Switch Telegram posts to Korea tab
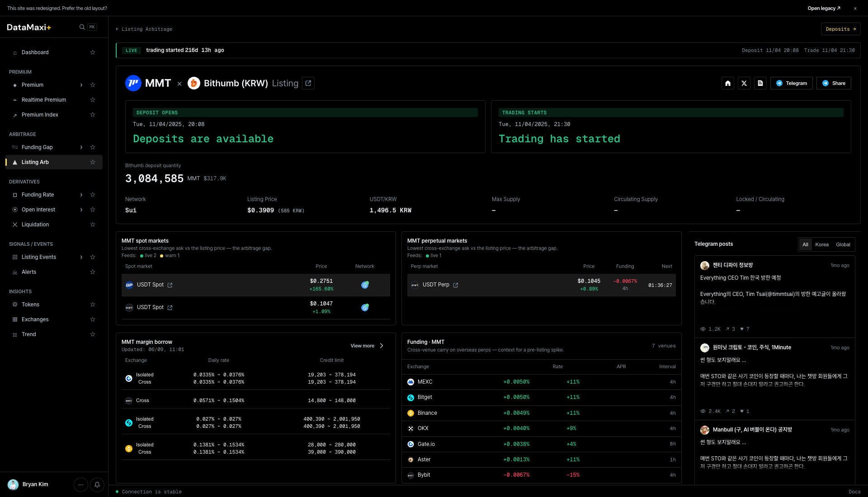Viewport: 868px width, 497px height. (822, 244)
